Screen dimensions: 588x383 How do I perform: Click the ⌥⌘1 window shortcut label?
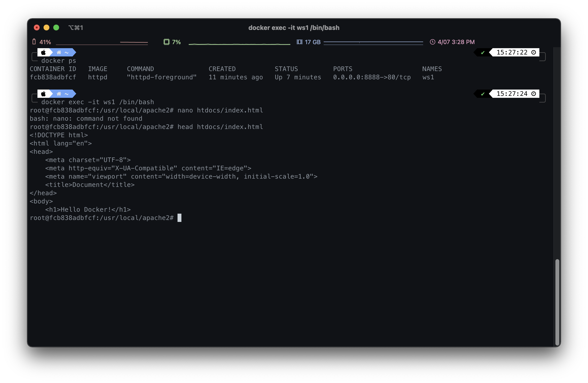(x=76, y=28)
